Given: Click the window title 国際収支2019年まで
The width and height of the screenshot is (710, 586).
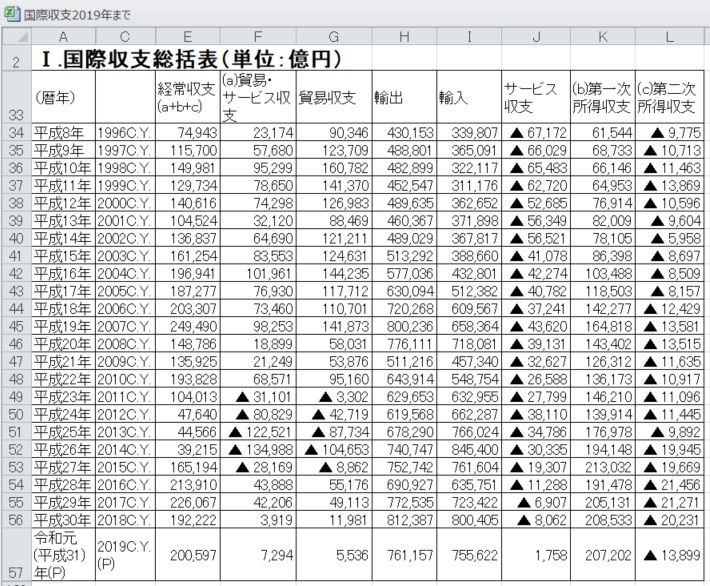Looking at the screenshot, I should click(77, 15).
